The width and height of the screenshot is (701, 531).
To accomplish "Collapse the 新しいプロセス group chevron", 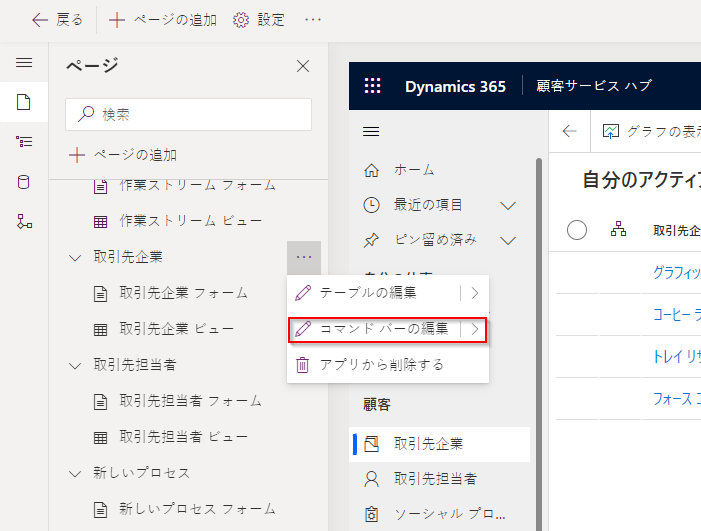I will point(75,474).
